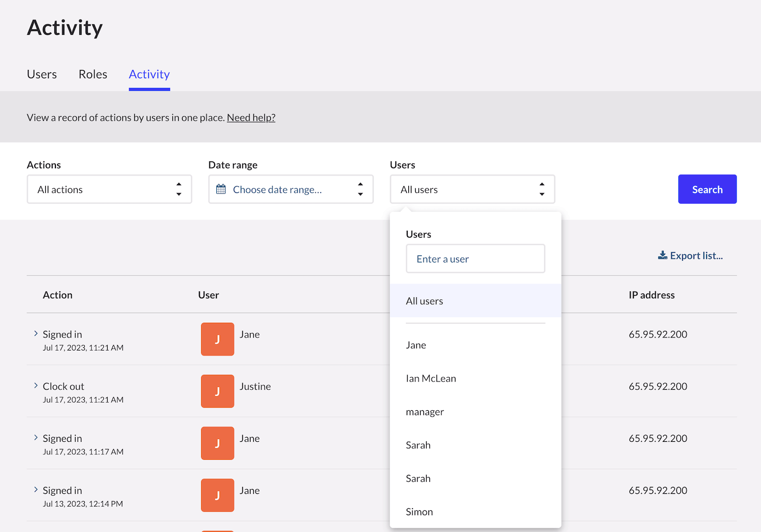
Task: Expand the Jul 13 Signed in row
Action: (36, 490)
